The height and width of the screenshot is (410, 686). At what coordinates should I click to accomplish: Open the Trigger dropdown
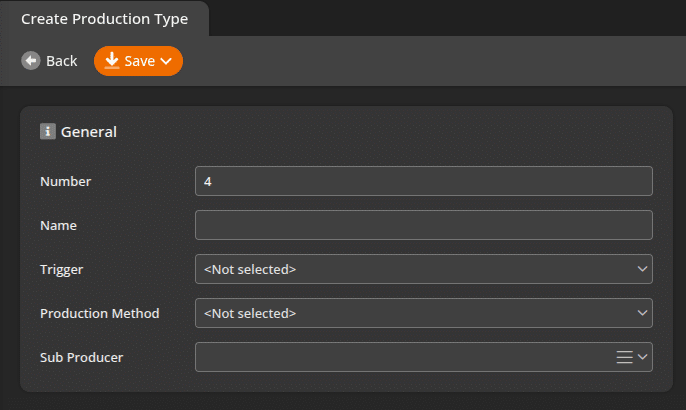pyautogui.click(x=423, y=269)
